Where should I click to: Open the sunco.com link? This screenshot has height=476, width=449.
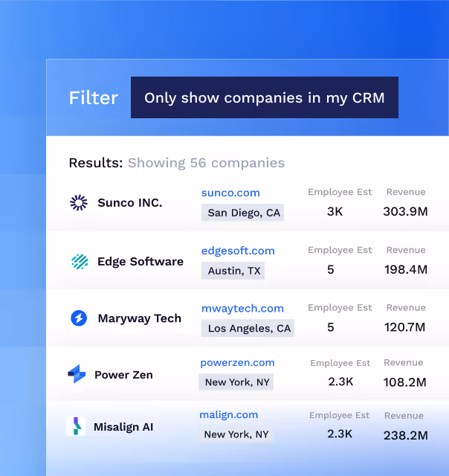tap(230, 193)
